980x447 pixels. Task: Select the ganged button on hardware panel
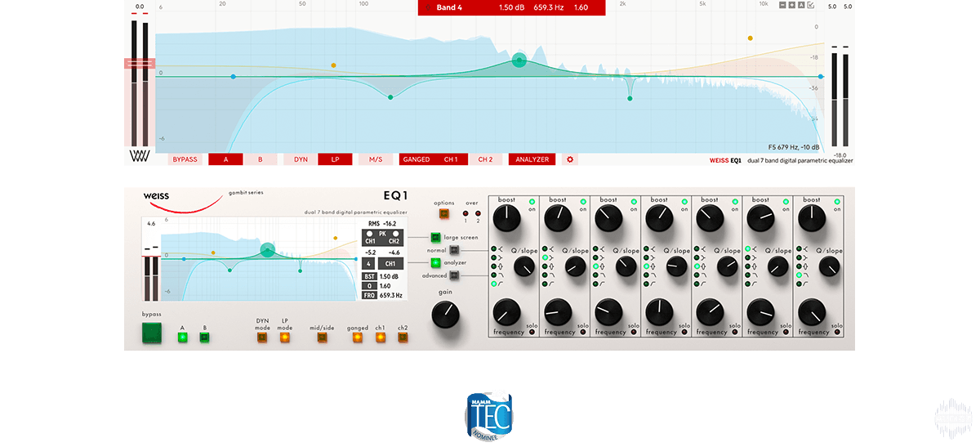(x=357, y=337)
